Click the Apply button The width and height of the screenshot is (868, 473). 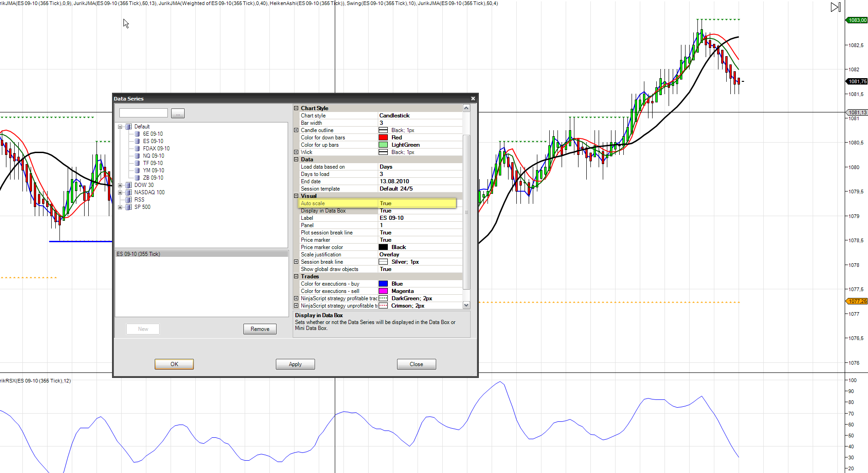click(x=295, y=364)
